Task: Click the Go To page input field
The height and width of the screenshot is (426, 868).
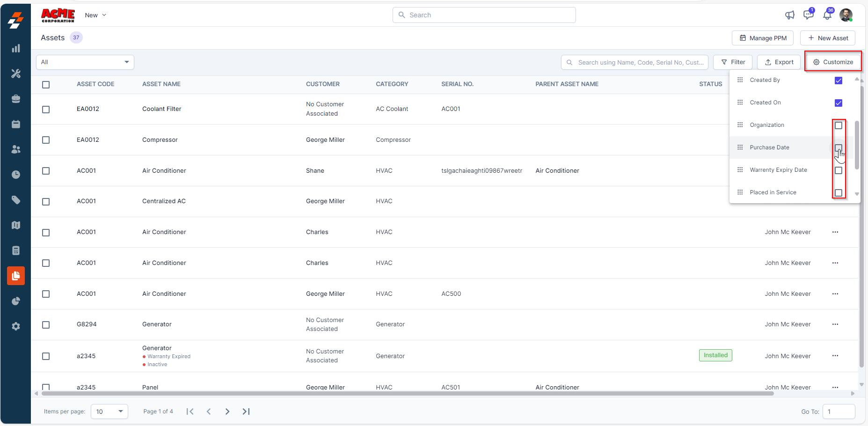Action: (x=839, y=412)
